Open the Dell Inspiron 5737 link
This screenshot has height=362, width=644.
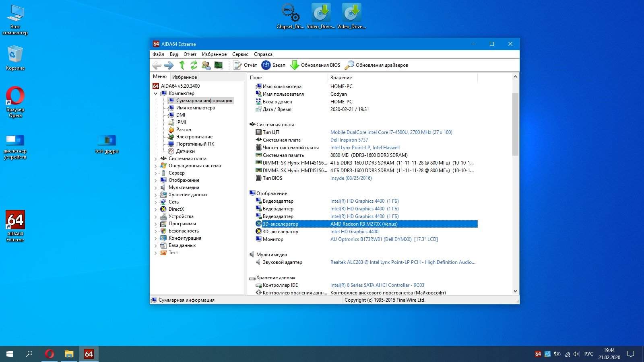(x=349, y=140)
